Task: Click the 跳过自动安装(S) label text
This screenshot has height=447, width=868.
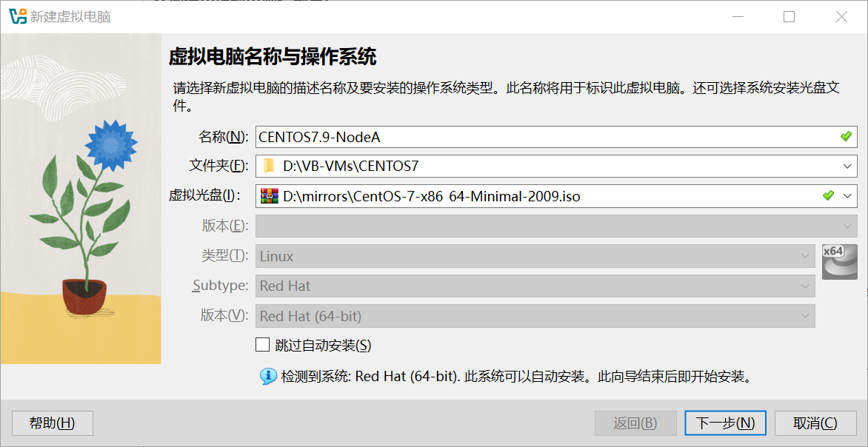Action: point(323,346)
